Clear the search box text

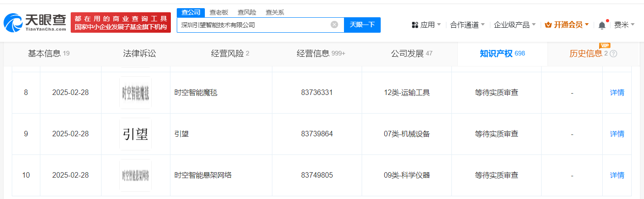coord(334,25)
